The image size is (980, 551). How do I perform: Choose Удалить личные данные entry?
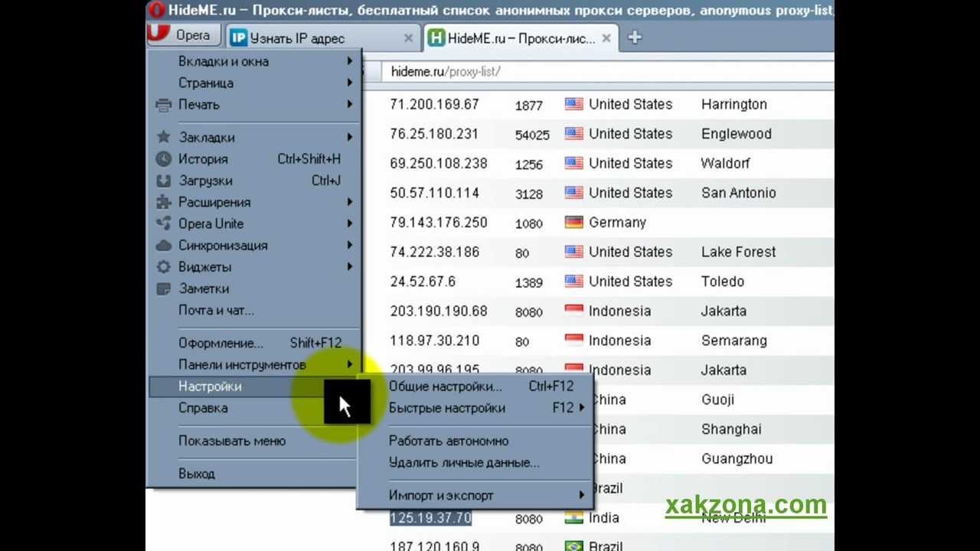475,462
